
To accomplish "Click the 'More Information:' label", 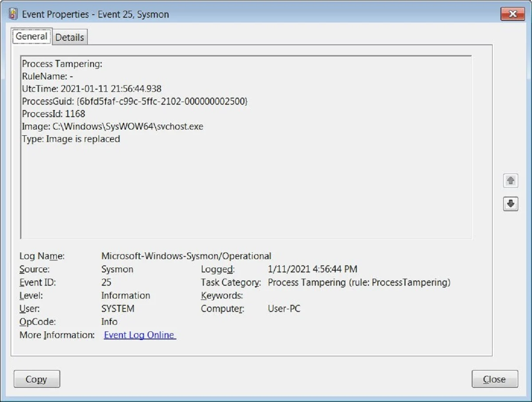I will point(57,335).
